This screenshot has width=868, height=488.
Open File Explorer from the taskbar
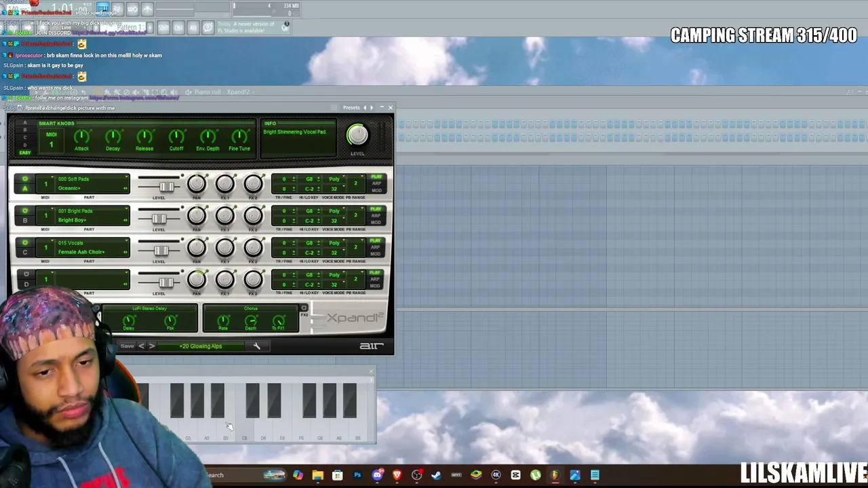317,475
